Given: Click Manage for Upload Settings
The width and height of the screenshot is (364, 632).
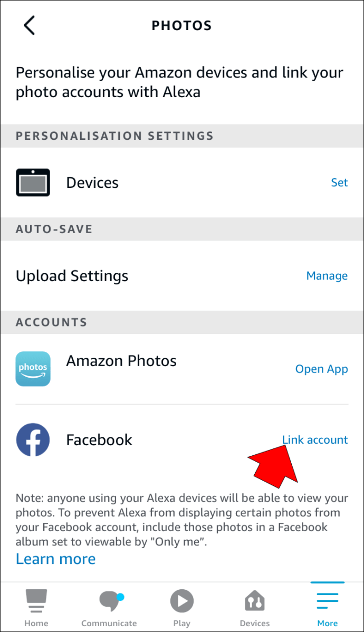Looking at the screenshot, I should click(327, 276).
